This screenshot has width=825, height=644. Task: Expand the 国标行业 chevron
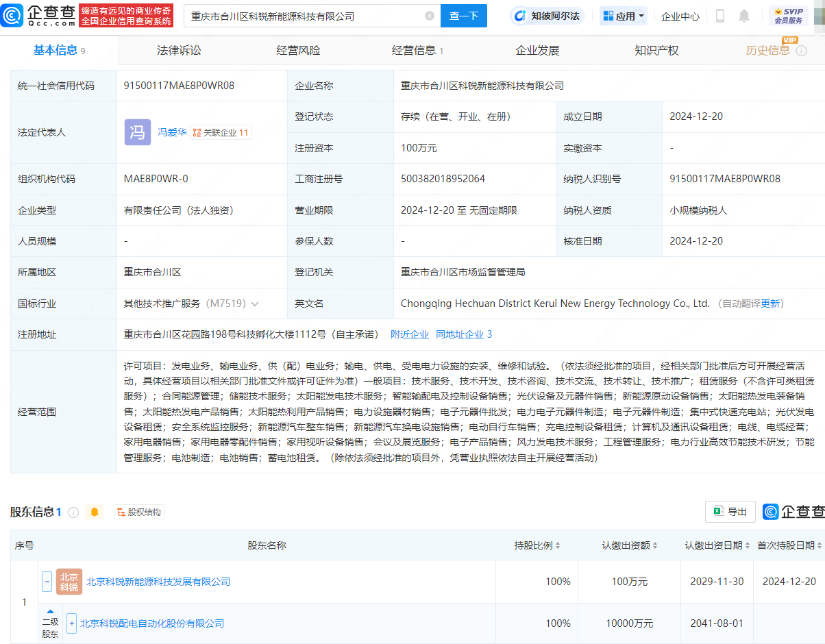point(255,304)
